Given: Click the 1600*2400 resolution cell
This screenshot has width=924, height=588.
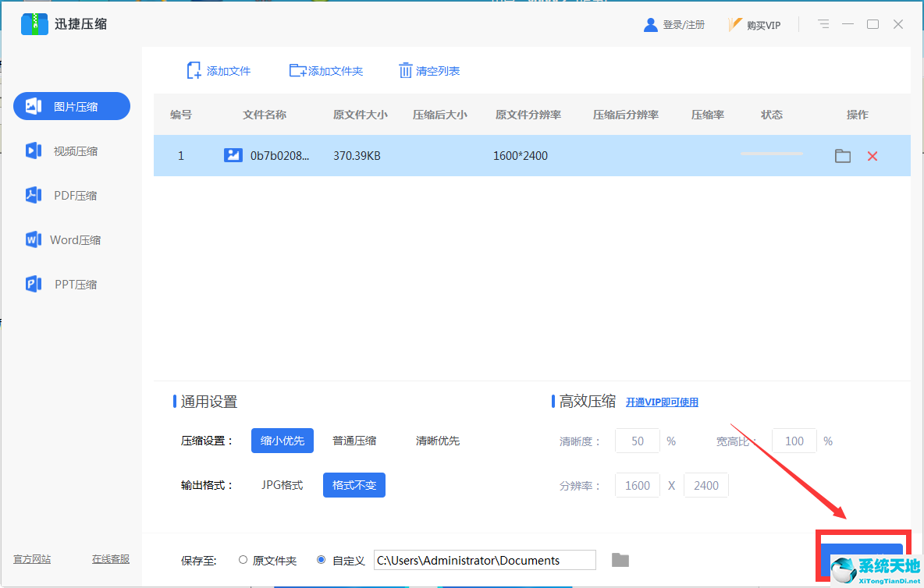Looking at the screenshot, I should [521, 156].
